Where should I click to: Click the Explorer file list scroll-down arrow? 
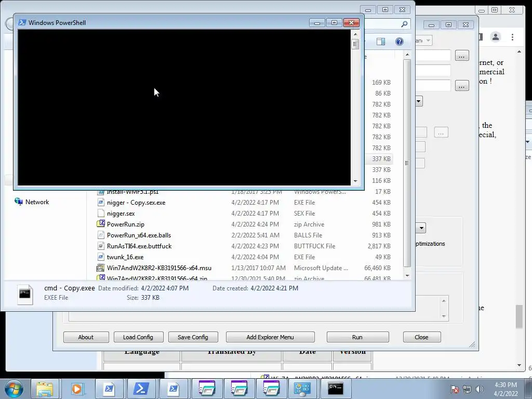click(x=407, y=275)
